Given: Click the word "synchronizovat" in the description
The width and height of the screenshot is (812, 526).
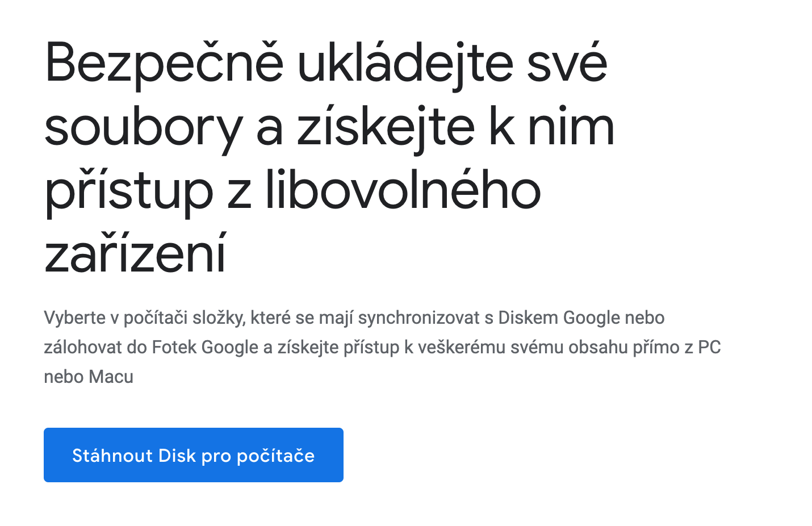Looking at the screenshot, I should click(x=418, y=318).
